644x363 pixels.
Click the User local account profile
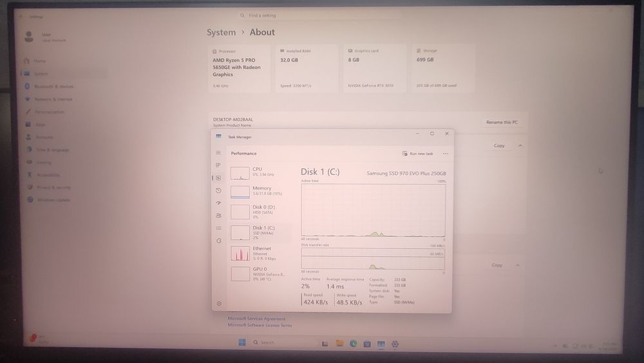(x=45, y=37)
